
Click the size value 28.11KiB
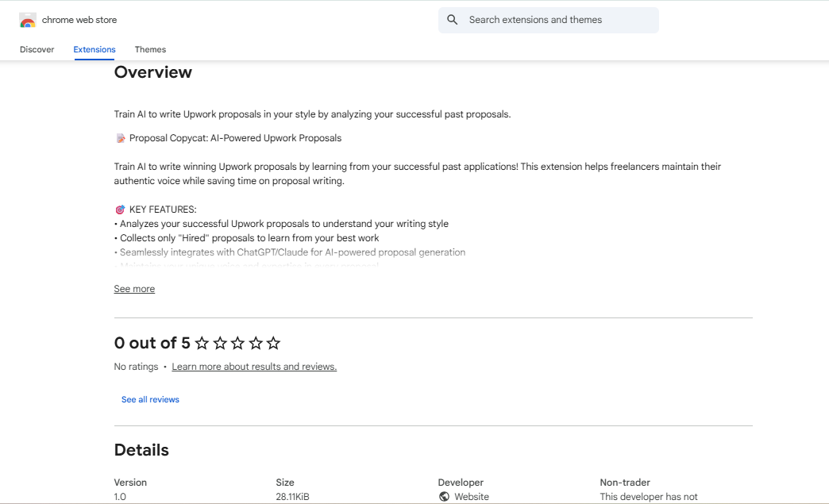point(292,497)
